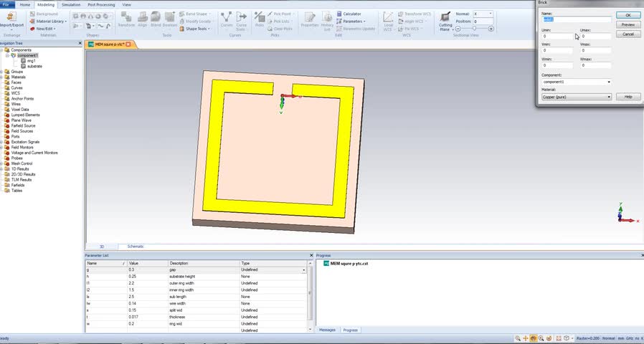Click the Sectional View position slider handle
644x344 pixels.
[x=474, y=29]
